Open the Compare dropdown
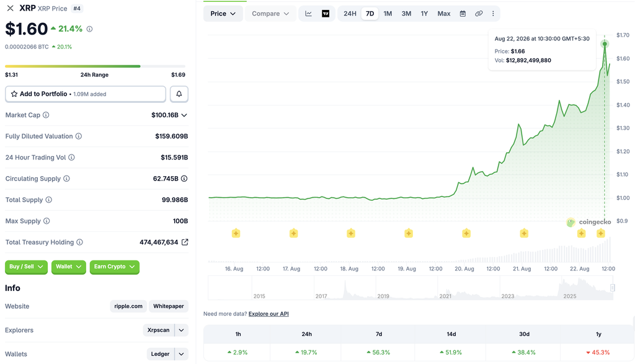This screenshot has height=364, width=635. coord(270,14)
